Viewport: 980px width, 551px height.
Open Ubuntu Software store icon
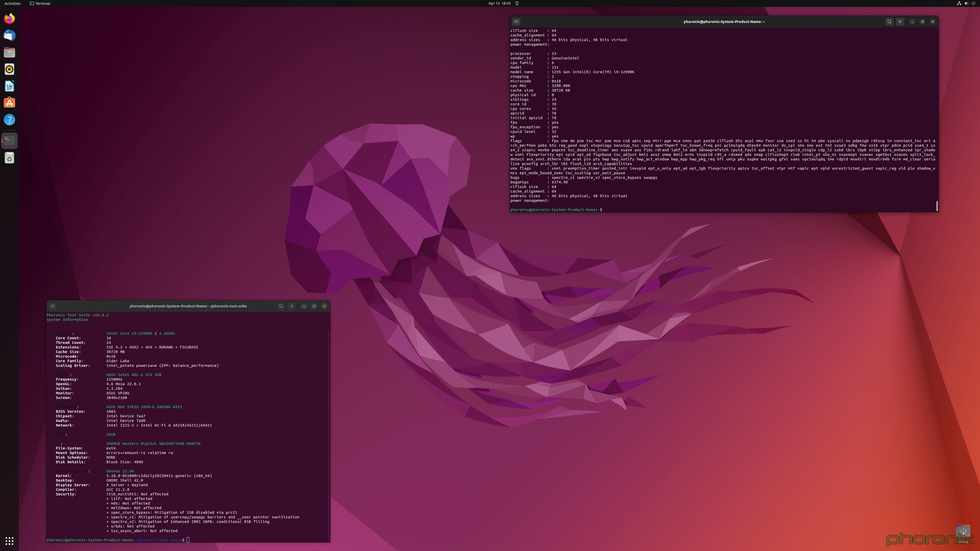9,103
